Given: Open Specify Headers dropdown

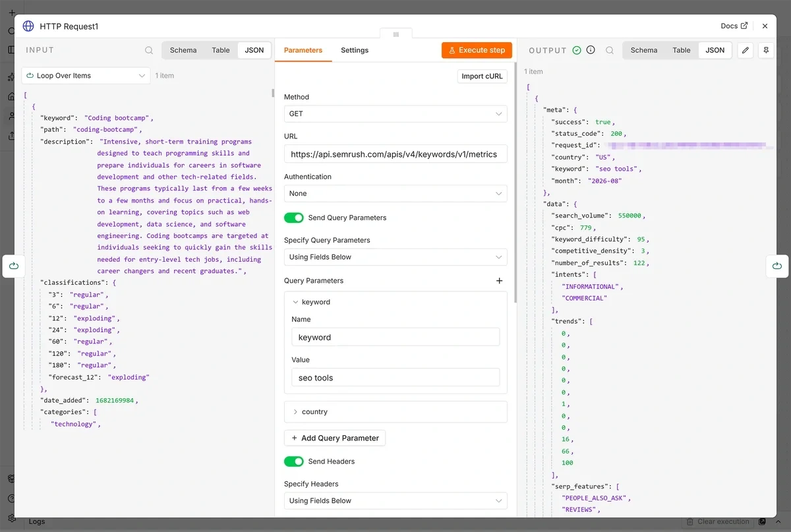Looking at the screenshot, I should coord(395,501).
